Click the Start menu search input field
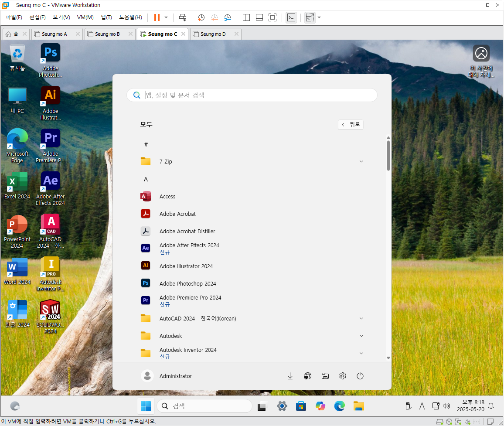The width and height of the screenshot is (504, 426). pos(252,95)
